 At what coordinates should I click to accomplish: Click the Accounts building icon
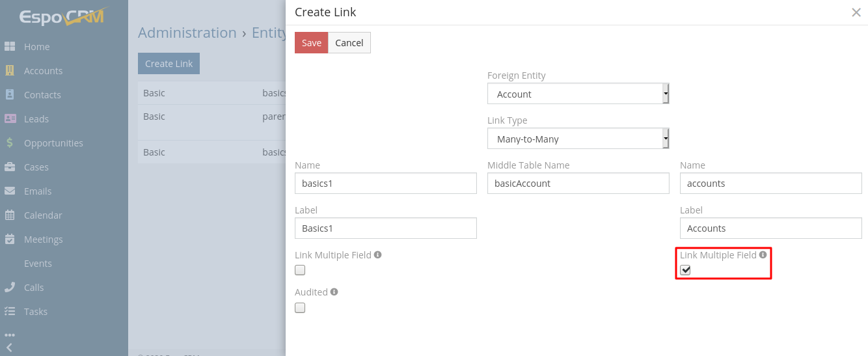10,71
